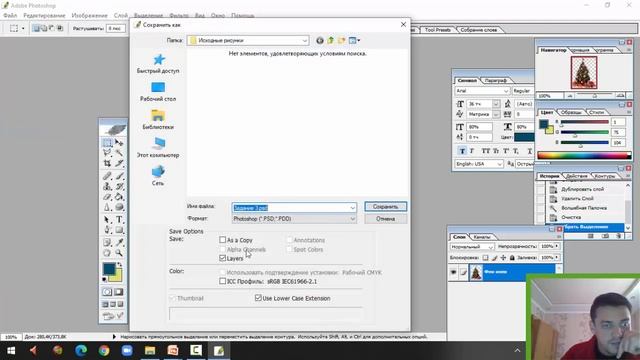
Task: Open Непрозрачность opacity arrow
Action: [557, 247]
